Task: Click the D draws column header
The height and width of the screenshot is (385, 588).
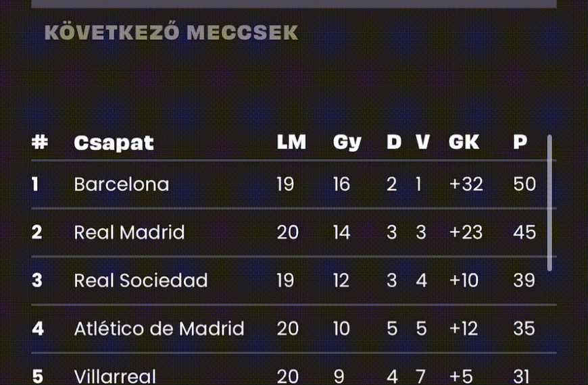Action: click(x=394, y=142)
